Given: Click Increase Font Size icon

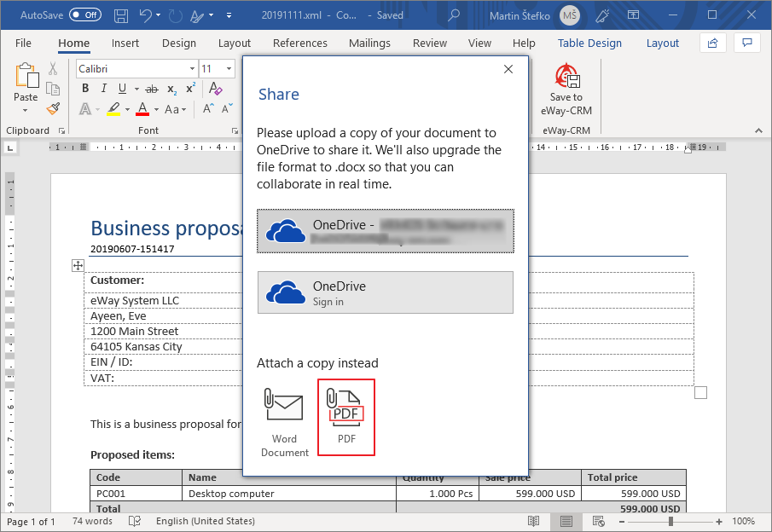Looking at the screenshot, I should (208, 108).
